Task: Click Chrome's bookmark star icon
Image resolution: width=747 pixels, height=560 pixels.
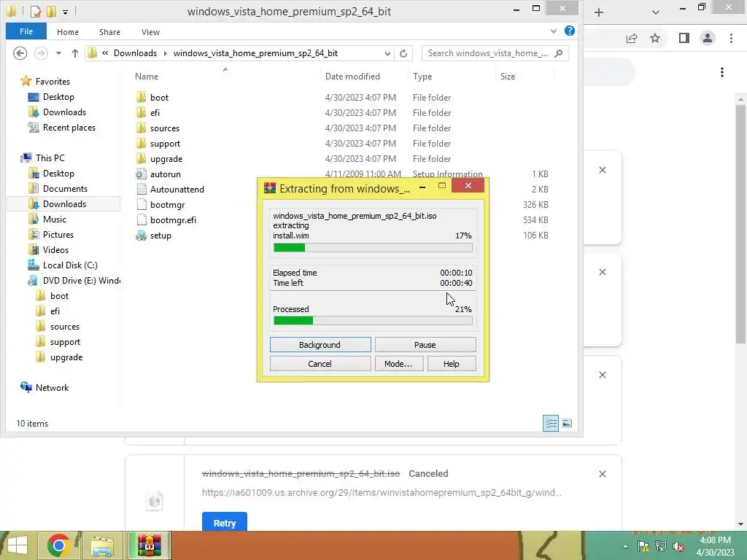Action: (x=655, y=38)
